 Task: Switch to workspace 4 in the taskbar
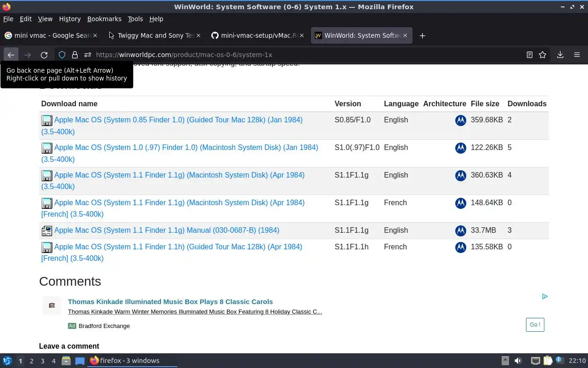(x=53, y=361)
